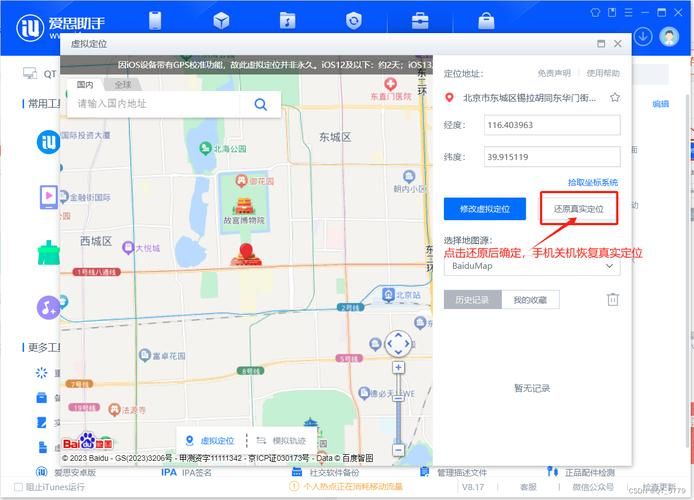Click the 编辑 link in main window
The height and width of the screenshot is (500, 694).
click(x=660, y=104)
